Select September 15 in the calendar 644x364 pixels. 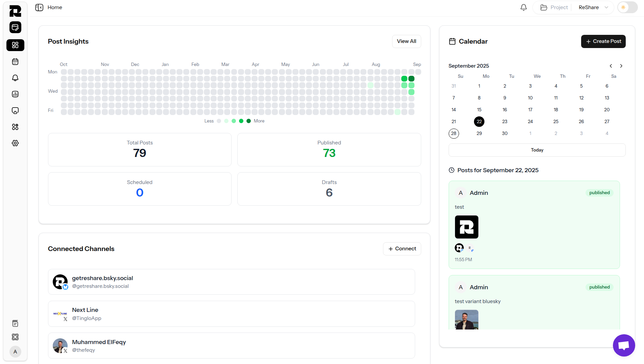pos(479,110)
